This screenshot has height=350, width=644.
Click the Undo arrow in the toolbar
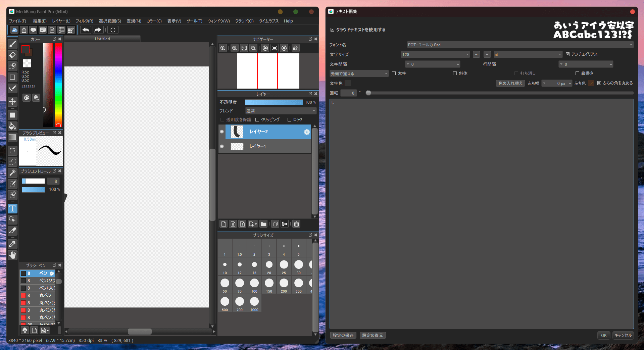click(86, 30)
